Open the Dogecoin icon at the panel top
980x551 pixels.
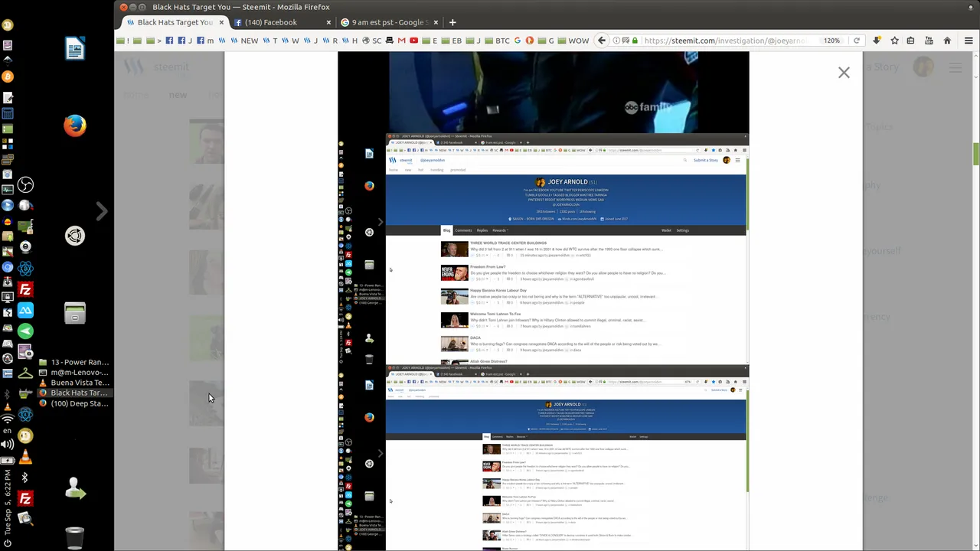[8, 24]
